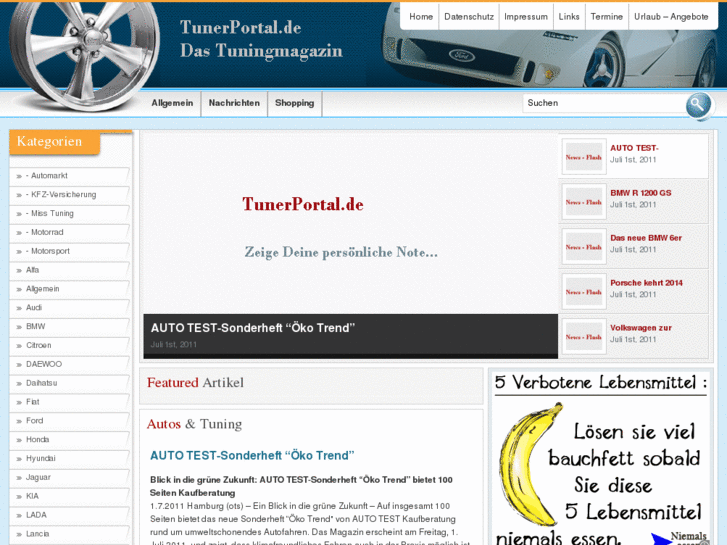Open the News-Flash thumbnail beside Volkswagen zur
Viewport: 727px width, 545px height.
coord(584,337)
